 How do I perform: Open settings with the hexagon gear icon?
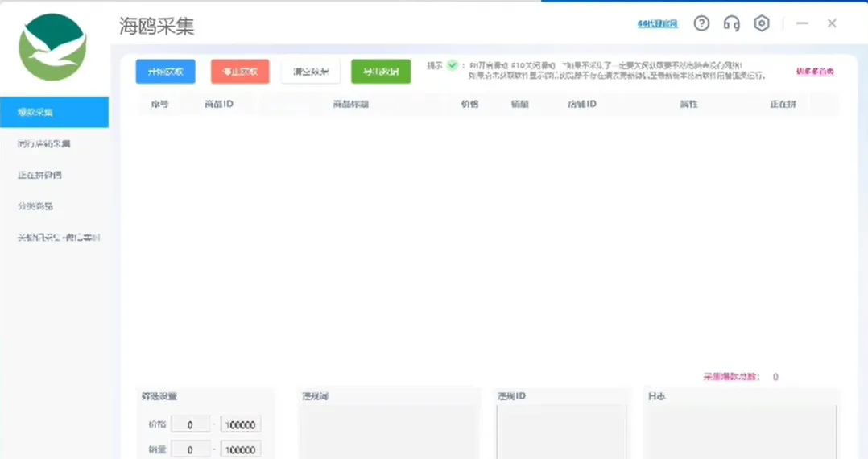[x=761, y=23]
